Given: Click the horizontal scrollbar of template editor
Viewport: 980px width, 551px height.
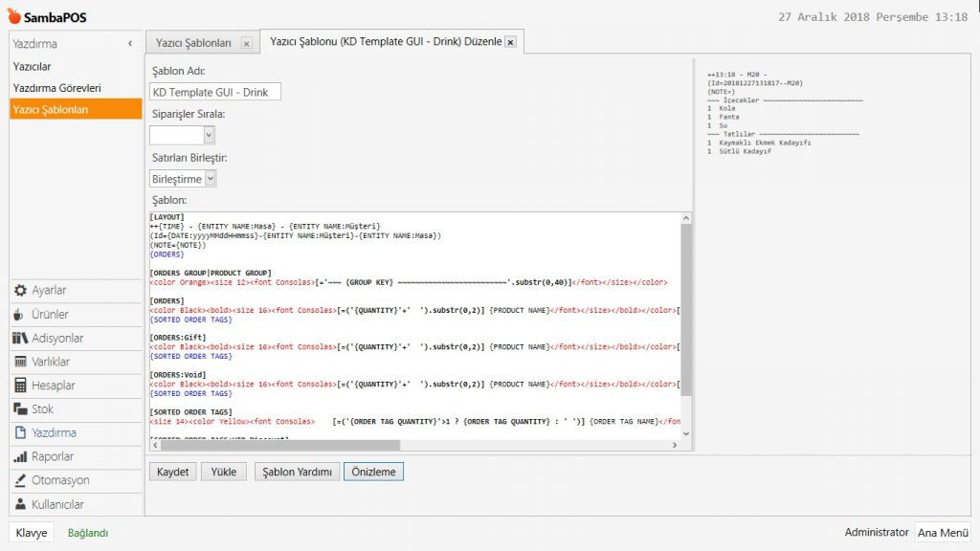Looking at the screenshot, I should [x=258, y=445].
